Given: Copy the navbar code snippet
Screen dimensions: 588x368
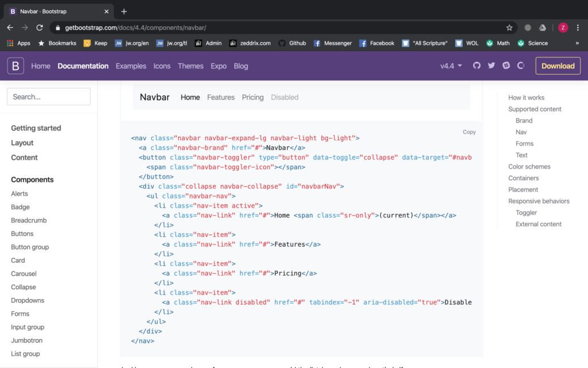Looking at the screenshot, I should (x=469, y=132).
